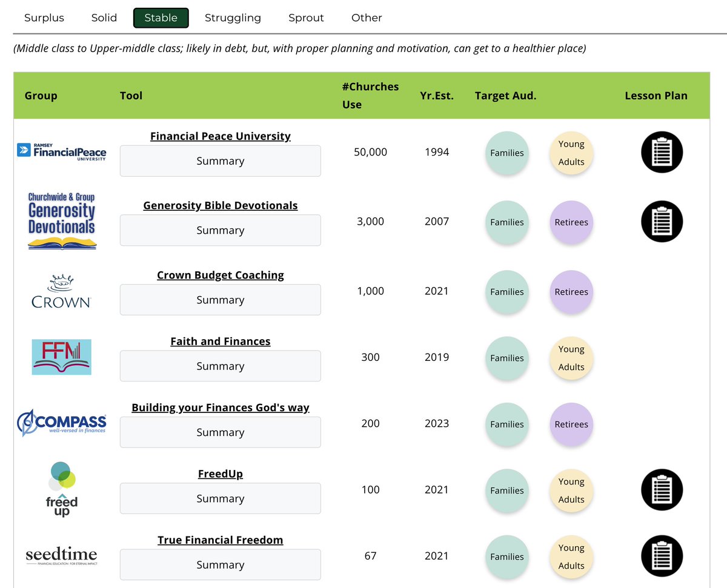Toggle the Young Adults badge for Faith and Finances
The image size is (727, 588).
571,358
